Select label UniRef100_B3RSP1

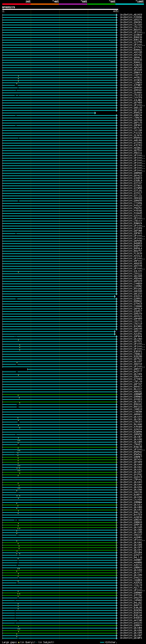[131, 352]
